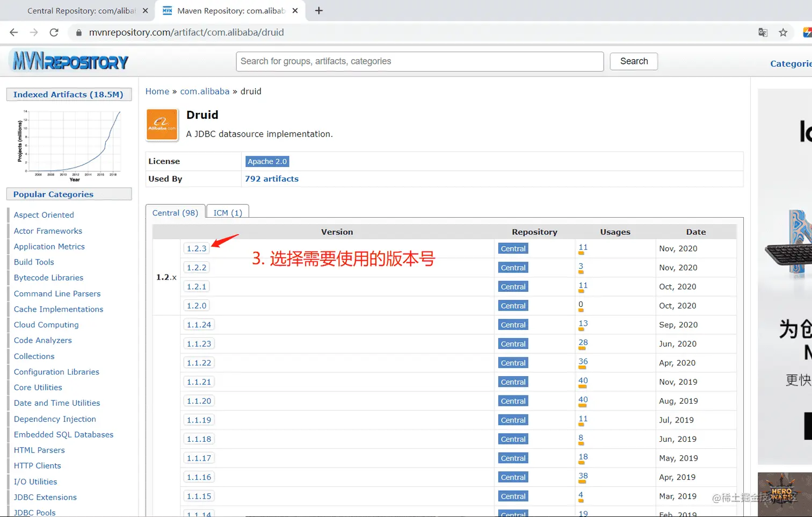The height and width of the screenshot is (517, 812).
Task: Close the Central Repository tab
Action: pos(145,10)
